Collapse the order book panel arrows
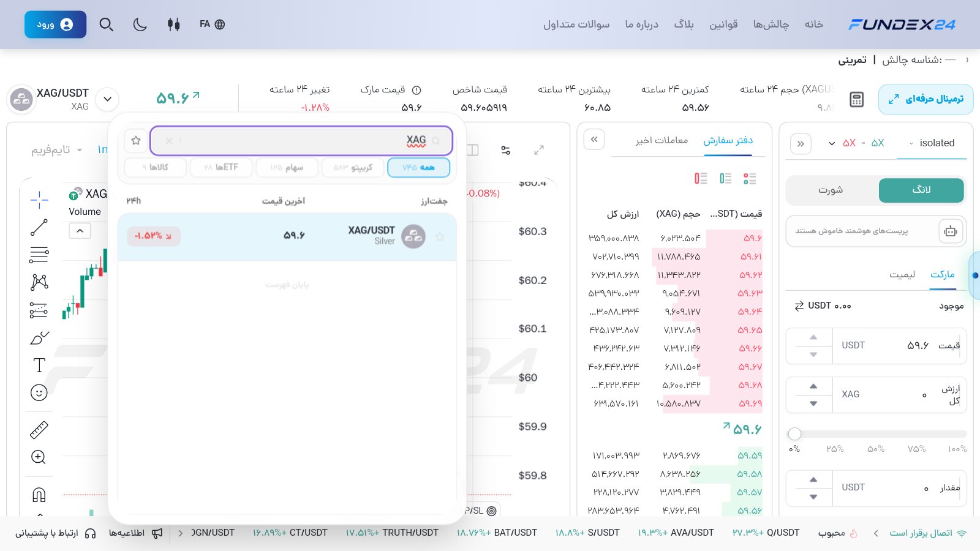980x551 pixels. point(594,140)
